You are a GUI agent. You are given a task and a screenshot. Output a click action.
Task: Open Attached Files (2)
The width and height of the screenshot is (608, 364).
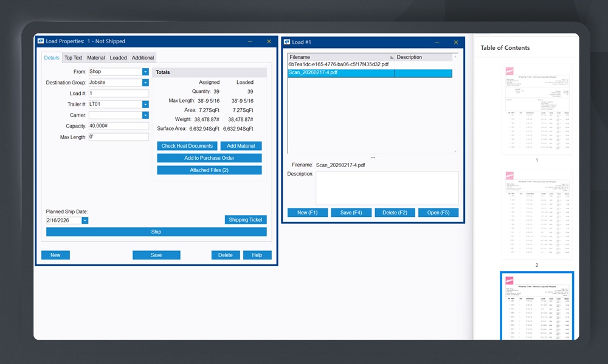[209, 170]
